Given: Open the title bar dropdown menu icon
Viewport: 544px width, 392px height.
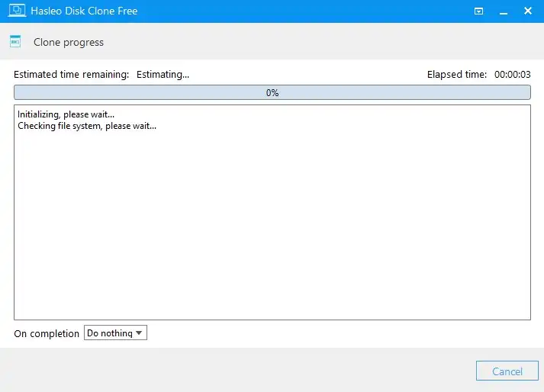Looking at the screenshot, I should [x=478, y=11].
